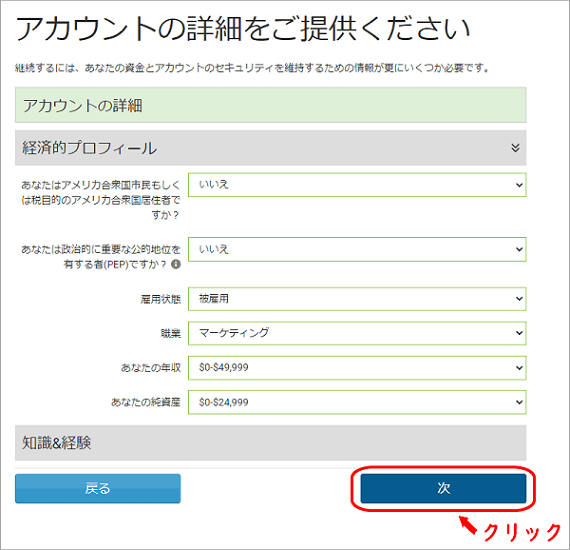Click the page title アカウントの詳細をご提供ください
The image size is (570, 550).
[x=243, y=28]
